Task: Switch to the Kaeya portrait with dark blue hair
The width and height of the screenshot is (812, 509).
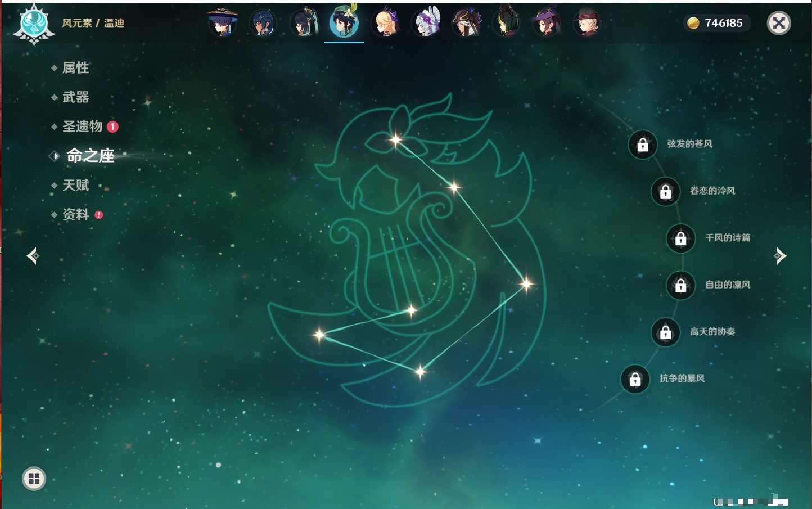Action: [x=263, y=23]
